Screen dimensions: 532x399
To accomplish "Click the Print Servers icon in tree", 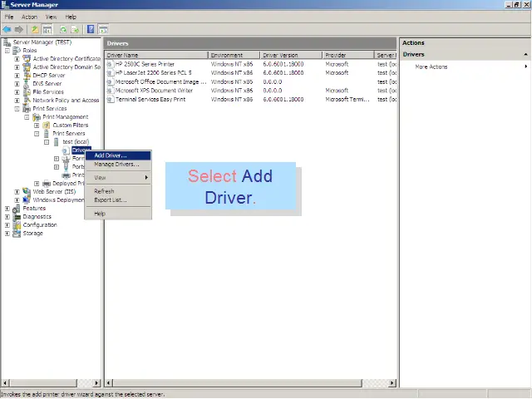I will (x=47, y=134).
